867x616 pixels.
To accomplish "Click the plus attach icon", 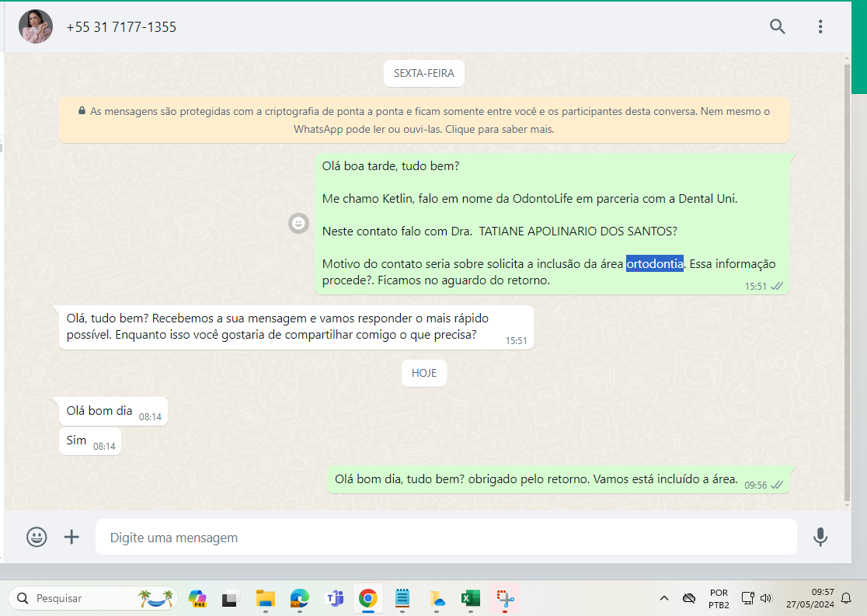I will [x=71, y=537].
